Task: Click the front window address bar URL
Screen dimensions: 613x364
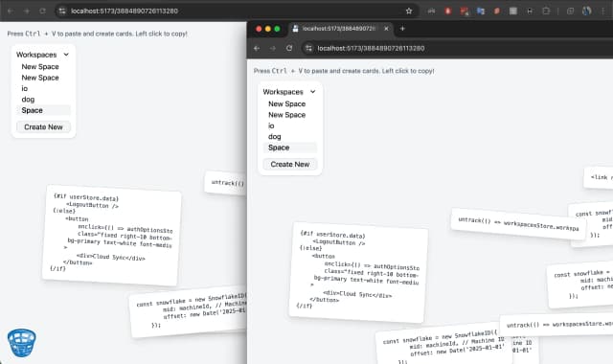Action: pos(371,48)
